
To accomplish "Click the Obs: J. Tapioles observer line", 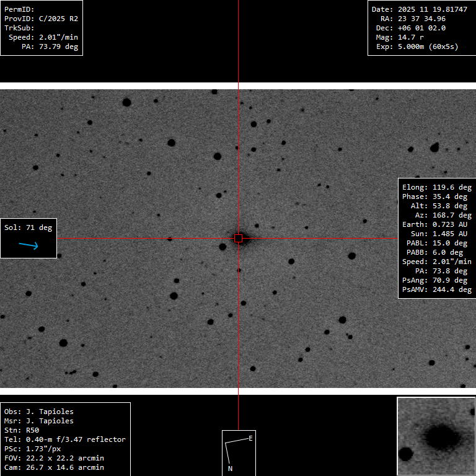I will click(39, 412).
